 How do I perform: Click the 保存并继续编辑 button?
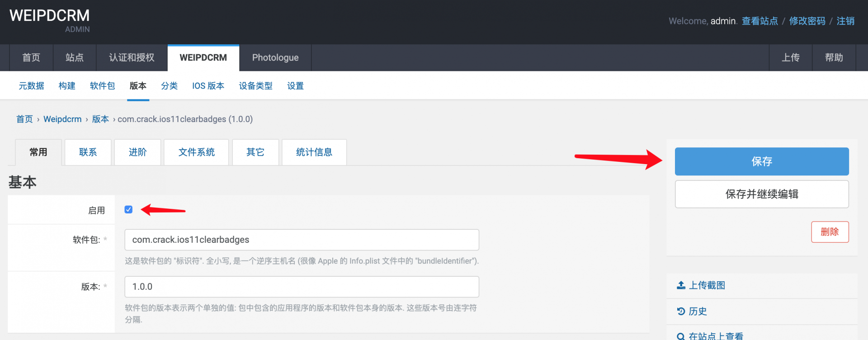[762, 194]
